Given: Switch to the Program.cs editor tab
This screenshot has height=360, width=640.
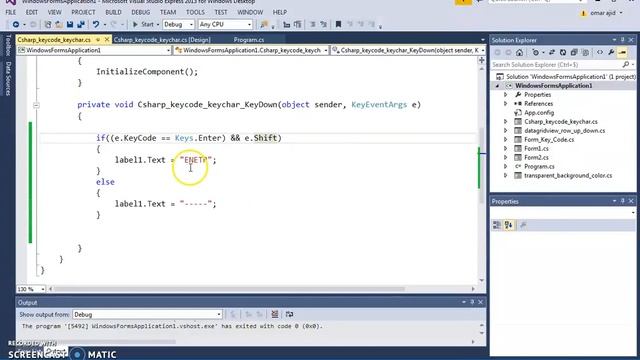Looking at the screenshot, I should [249, 40].
